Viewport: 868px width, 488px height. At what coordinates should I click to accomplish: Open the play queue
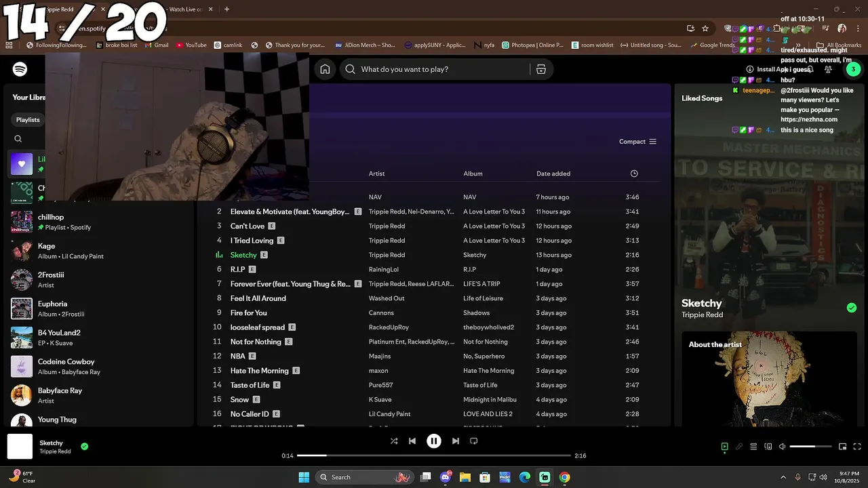(x=753, y=447)
